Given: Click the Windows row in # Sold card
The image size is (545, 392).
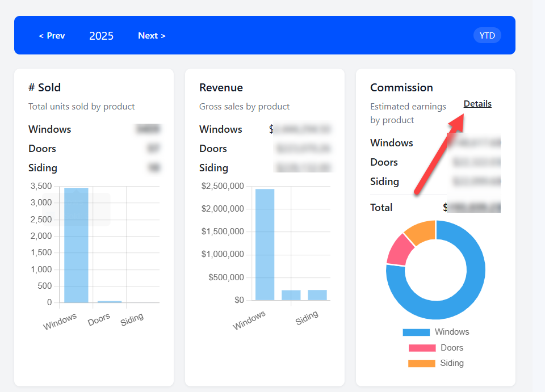Looking at the screenshot, I should 94,129.
